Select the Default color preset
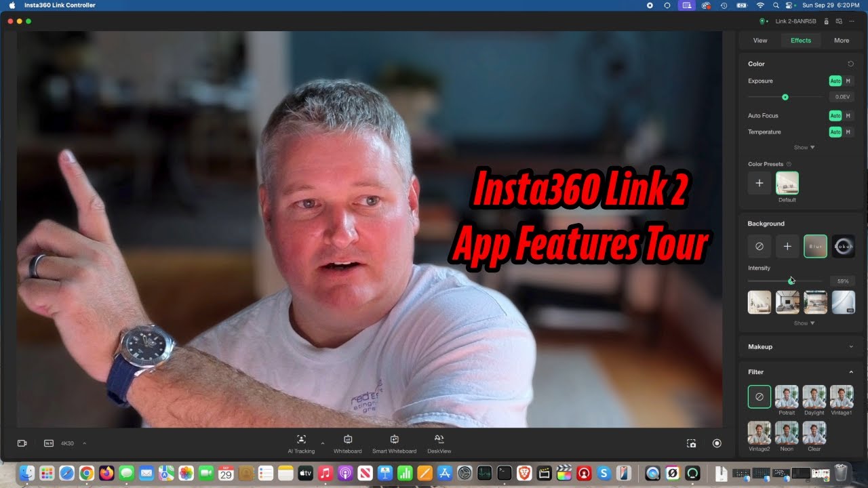 point(787,183)
